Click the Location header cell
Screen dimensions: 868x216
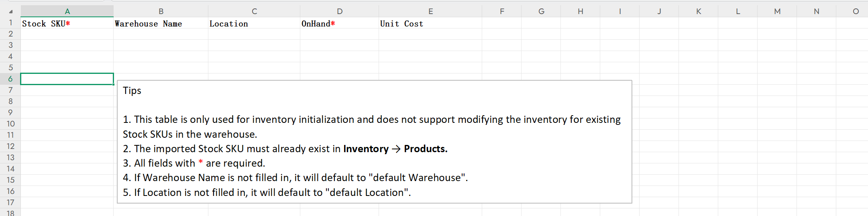click(254, 24)
